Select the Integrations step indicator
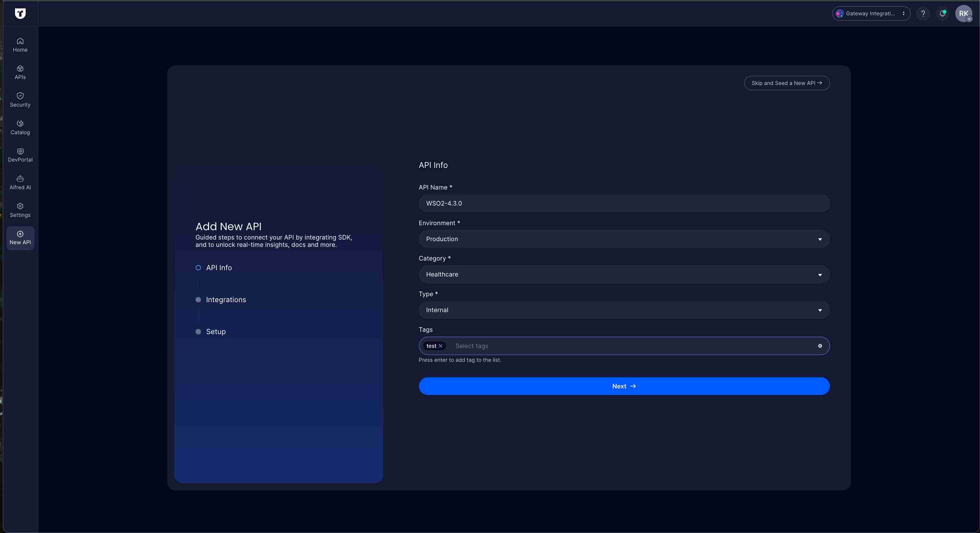The width and height of the screenshot is (980, 533). coord(198,299)
